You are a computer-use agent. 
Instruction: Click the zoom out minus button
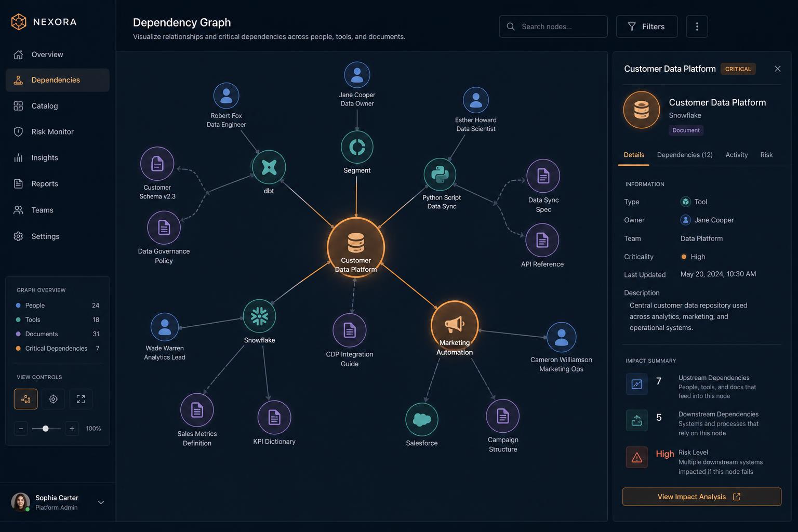21,429
